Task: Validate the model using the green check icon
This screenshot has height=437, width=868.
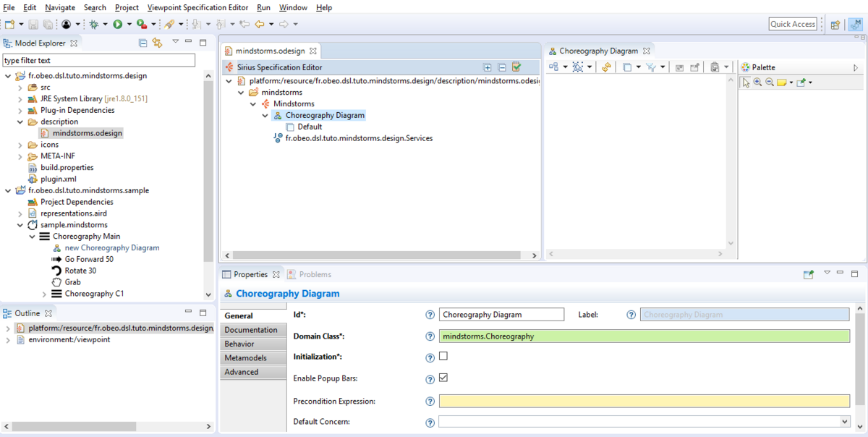Action: (x=516, y=66)
